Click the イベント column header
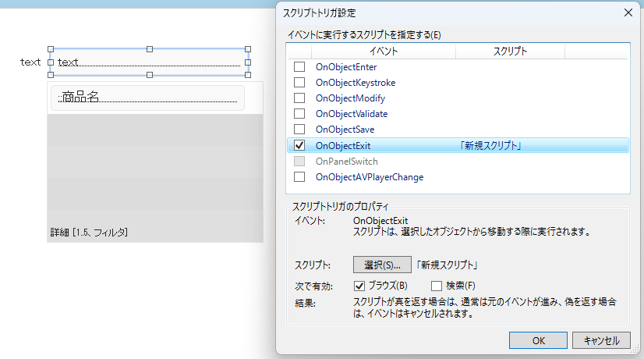Screen dimensions: 644x359 tap(383, 52)
